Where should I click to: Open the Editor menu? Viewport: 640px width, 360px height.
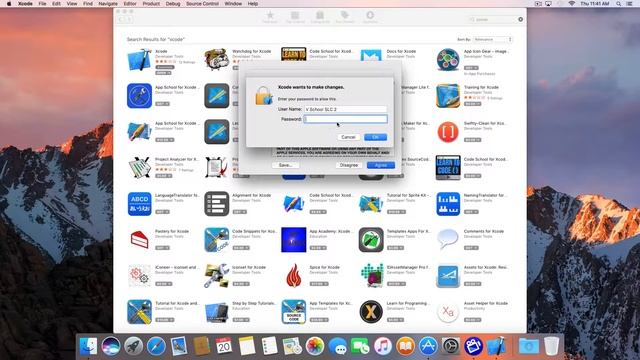130,4
